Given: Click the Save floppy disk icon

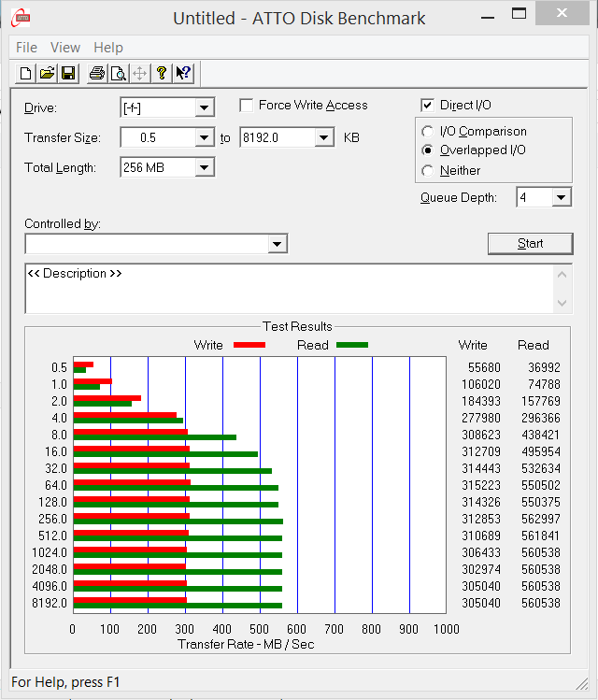Looking at the screenshot, I should (x=68, y=73).
